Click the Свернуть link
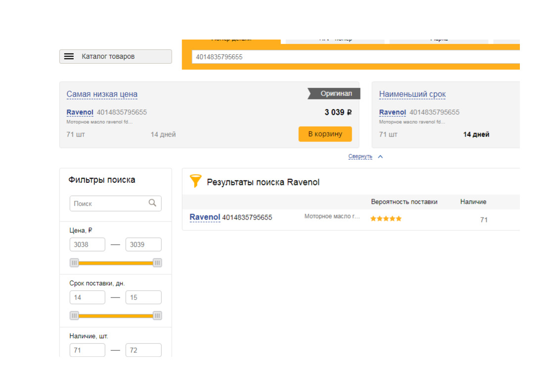This screenshot has width=555, height=392. (360, 157)
